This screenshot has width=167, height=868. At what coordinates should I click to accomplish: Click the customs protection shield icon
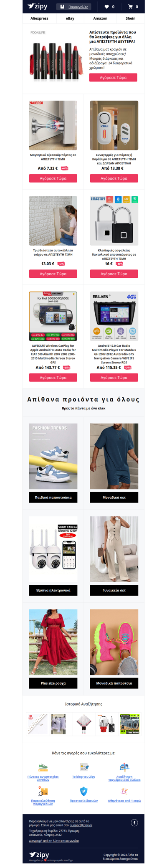pos(84,791)
